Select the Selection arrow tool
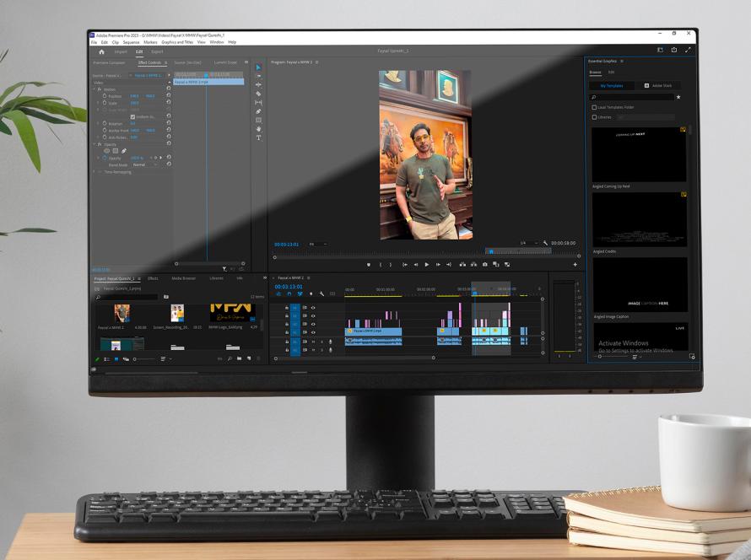751x560 pixels. click(259, 66)
